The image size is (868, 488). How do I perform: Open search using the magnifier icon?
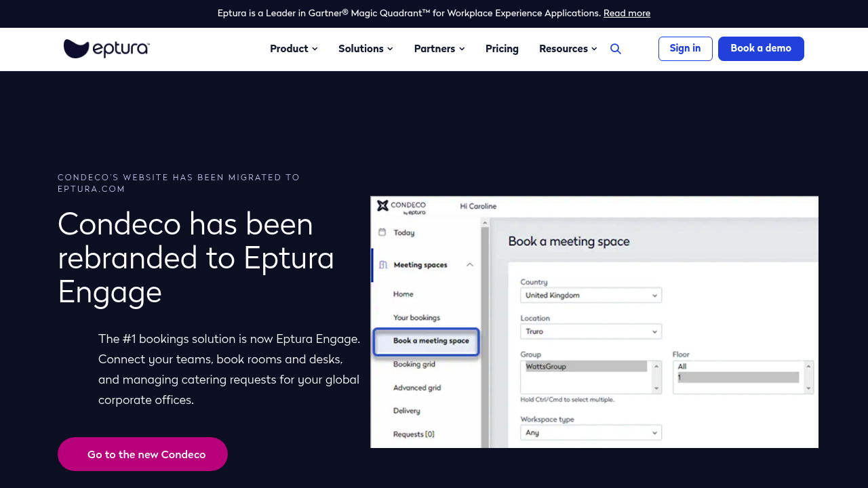click(616, 49)
